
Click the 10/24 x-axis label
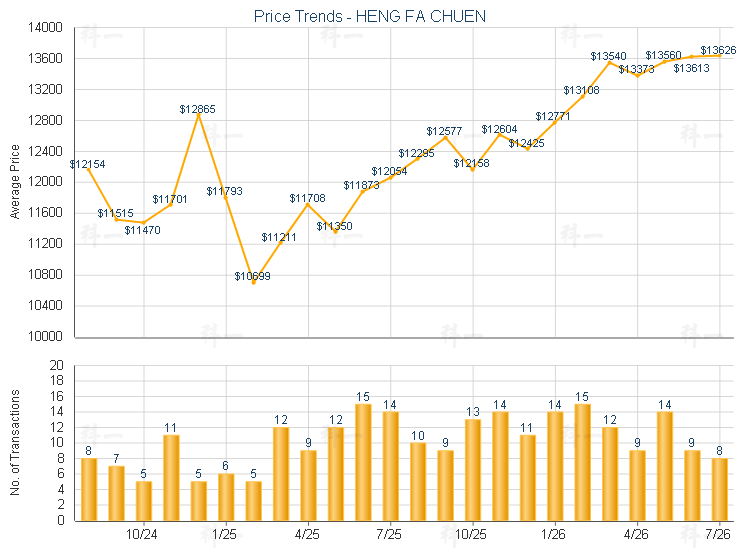pyautogui.click(x=142, y=535)
